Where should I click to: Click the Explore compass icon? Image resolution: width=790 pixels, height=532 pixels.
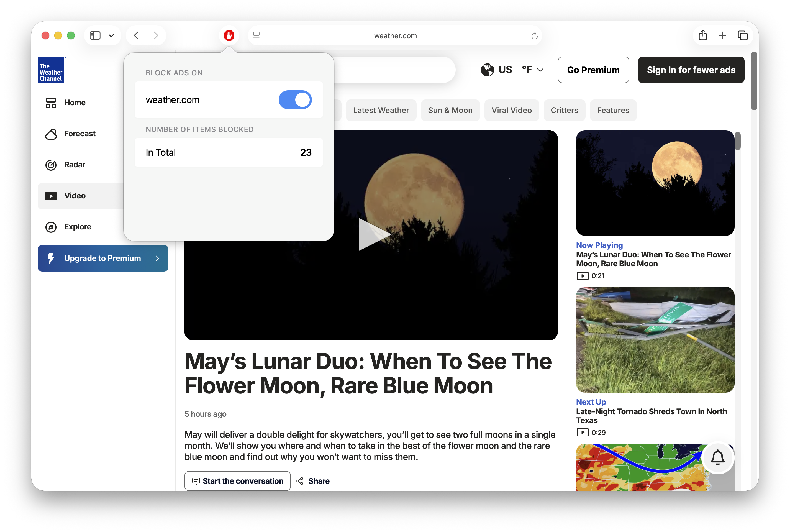(x=51, y=227)
